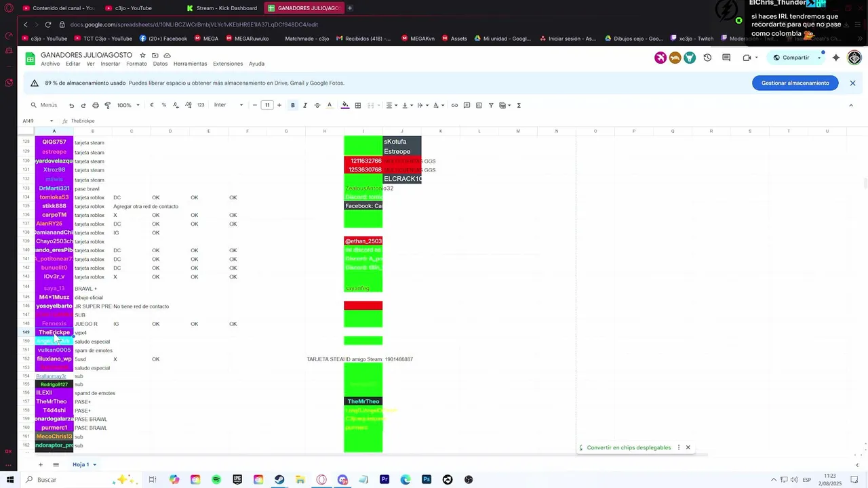Open the fill color picker
The width and height of the screenshot is (868, 488).
pos(345,105)
